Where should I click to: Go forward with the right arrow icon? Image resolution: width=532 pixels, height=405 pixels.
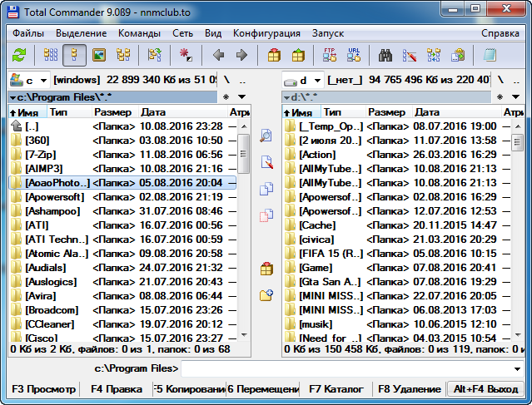pyautogui.click(x=241, y=55)
